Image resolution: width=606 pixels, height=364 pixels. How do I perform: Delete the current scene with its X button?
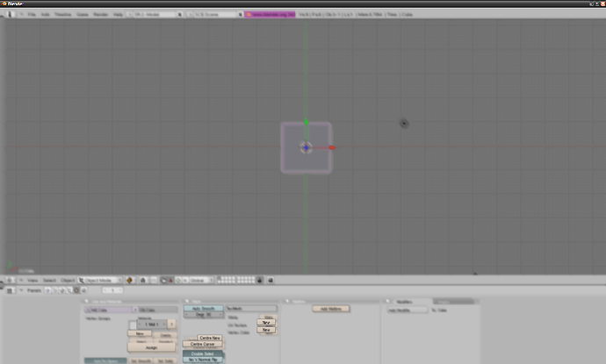(x=241, y=14)
